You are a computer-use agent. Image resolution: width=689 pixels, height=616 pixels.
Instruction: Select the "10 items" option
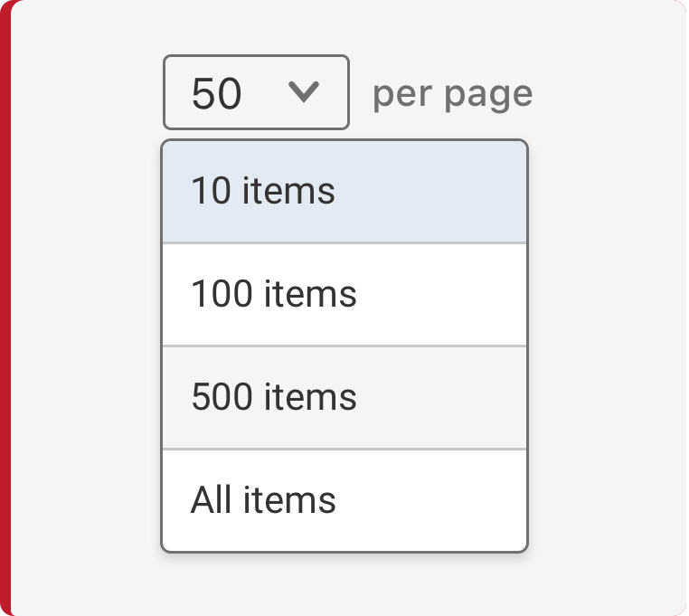[344, 192]
